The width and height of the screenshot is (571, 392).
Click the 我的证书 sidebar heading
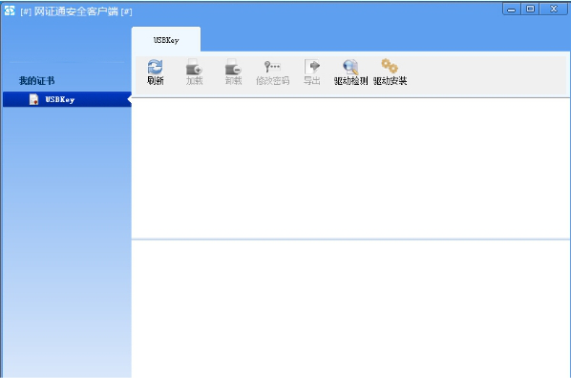pos(37,80)
